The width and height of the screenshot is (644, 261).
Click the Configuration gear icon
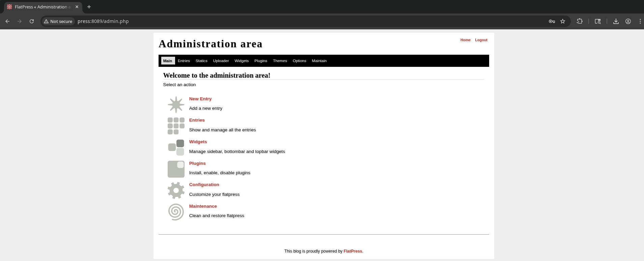coord(176,190)
